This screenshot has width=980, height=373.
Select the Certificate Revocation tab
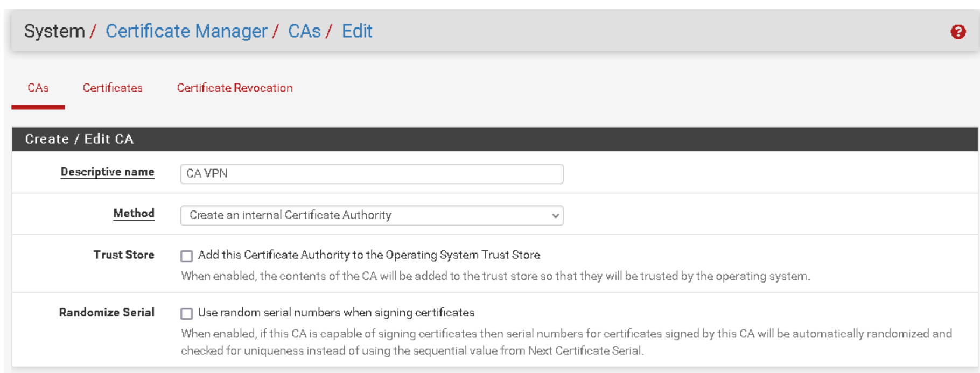click(x=235, y=88)
